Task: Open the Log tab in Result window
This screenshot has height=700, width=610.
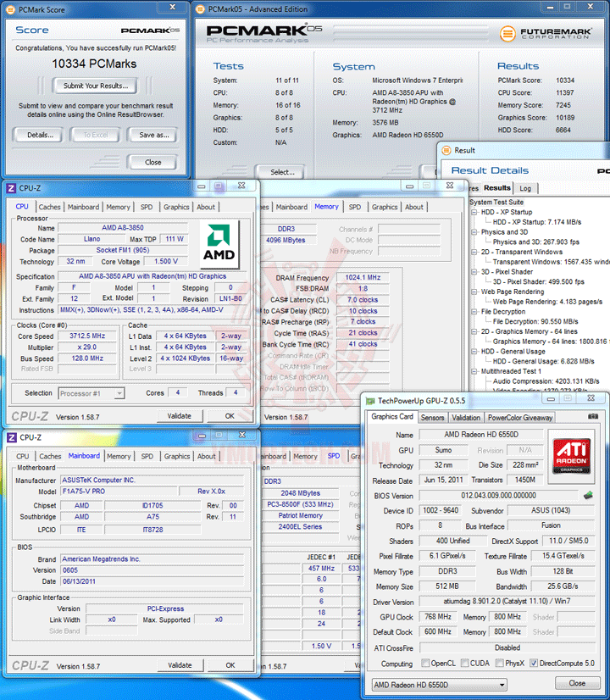Action: 525,188
